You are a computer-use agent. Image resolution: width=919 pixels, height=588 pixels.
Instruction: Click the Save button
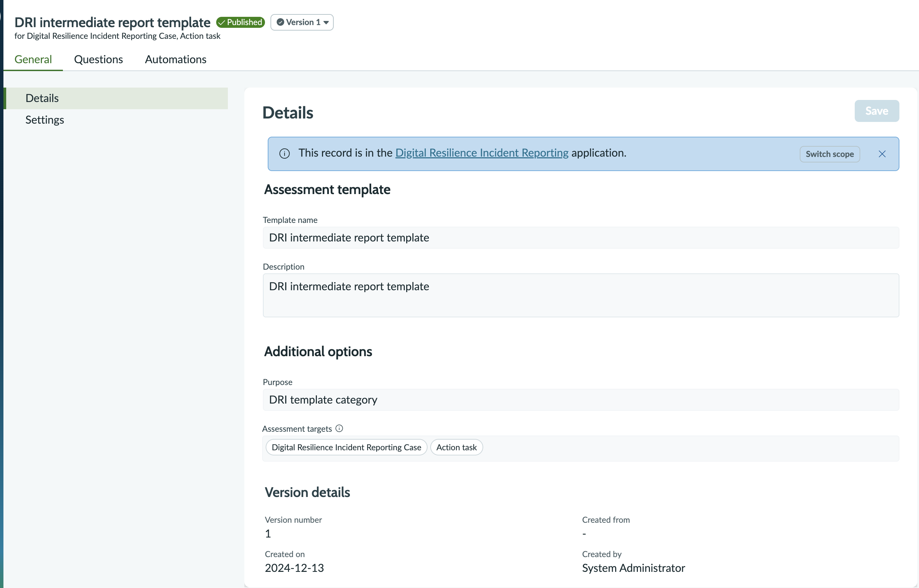pos(877,111)
